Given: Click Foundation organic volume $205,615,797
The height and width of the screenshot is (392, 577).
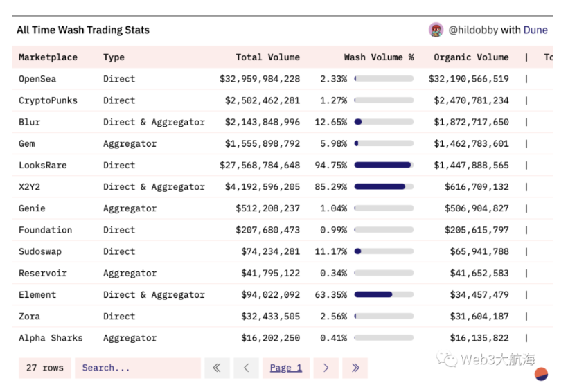Looking at the screenshot, I should pyautogui.click(x=477, y=230).
